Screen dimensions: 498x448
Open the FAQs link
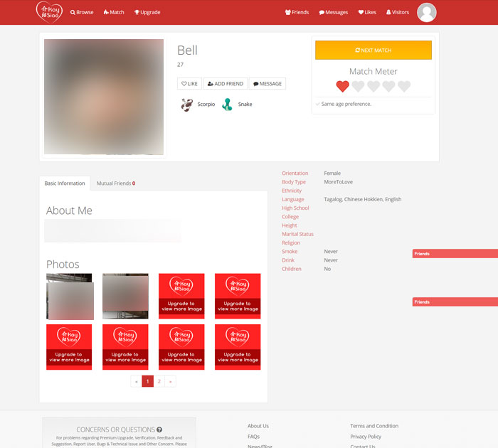point(253,437)
